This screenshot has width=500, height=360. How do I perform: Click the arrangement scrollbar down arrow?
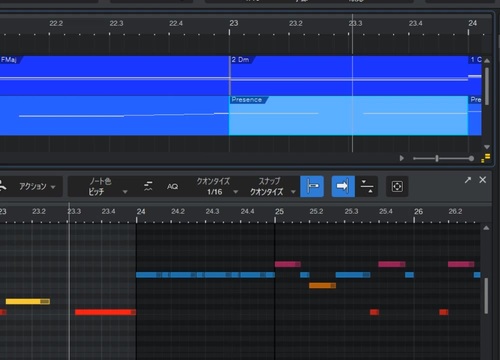[487, 147]
